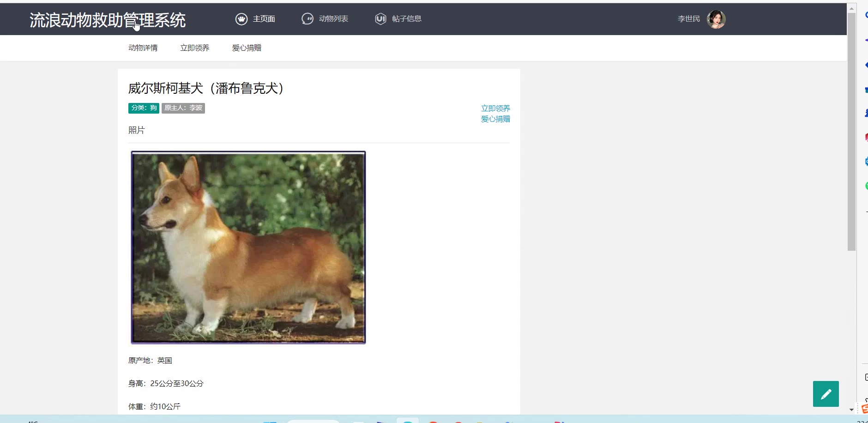Click the scrollbar down arrow
The width and height of the screenshot is (868, 423).
tap(852, 410)
